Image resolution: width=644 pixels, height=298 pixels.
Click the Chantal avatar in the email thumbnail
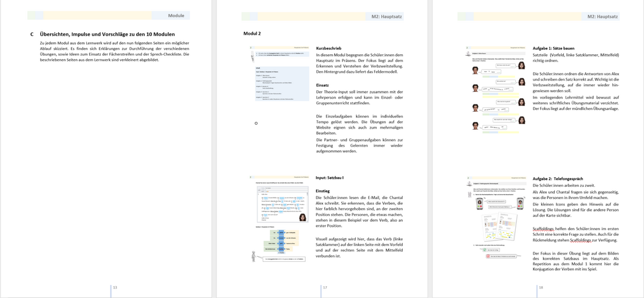point(303,217)
